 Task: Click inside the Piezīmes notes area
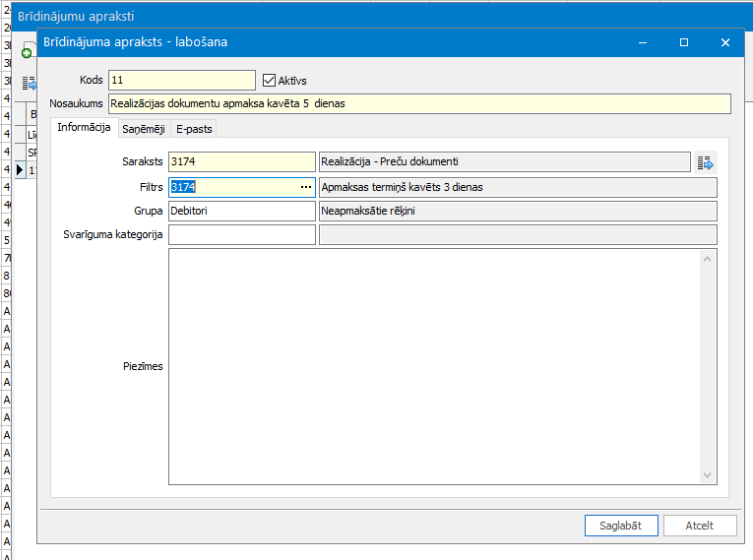(x=433, y=366)
